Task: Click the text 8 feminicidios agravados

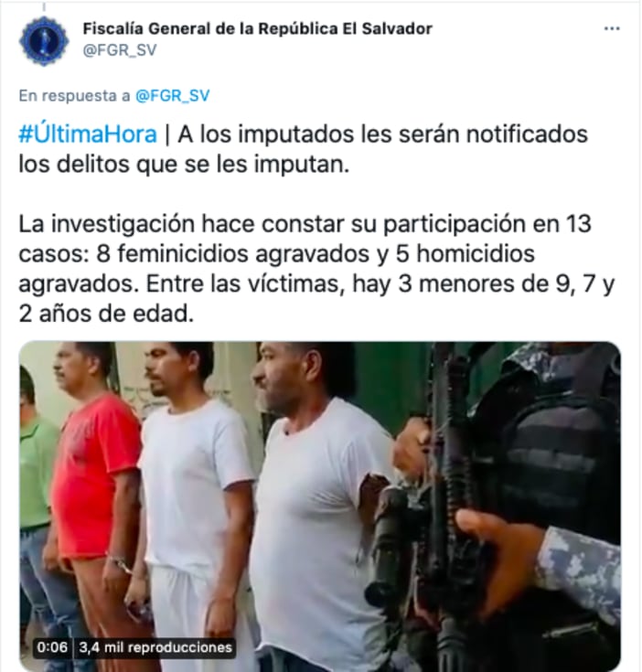Action: click(232, 254)
